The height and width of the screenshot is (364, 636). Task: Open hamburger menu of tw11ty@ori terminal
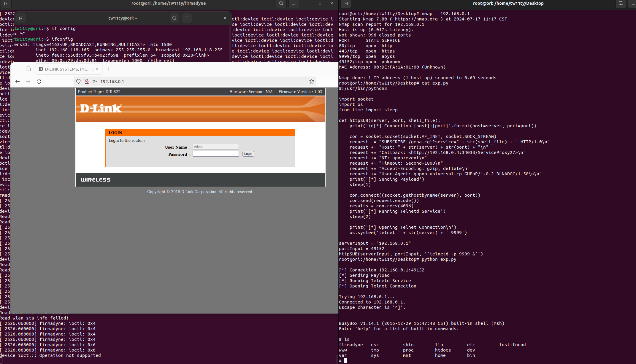tap(187, 18)
